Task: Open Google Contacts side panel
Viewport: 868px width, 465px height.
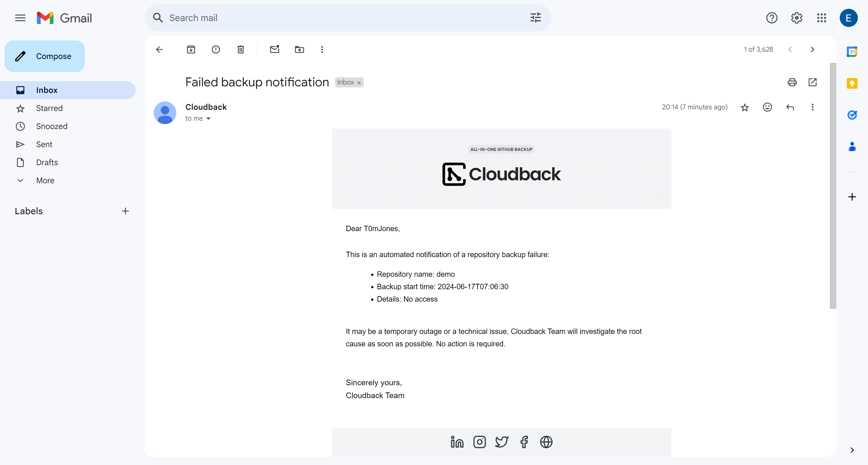Action: (x=852, y=146)
